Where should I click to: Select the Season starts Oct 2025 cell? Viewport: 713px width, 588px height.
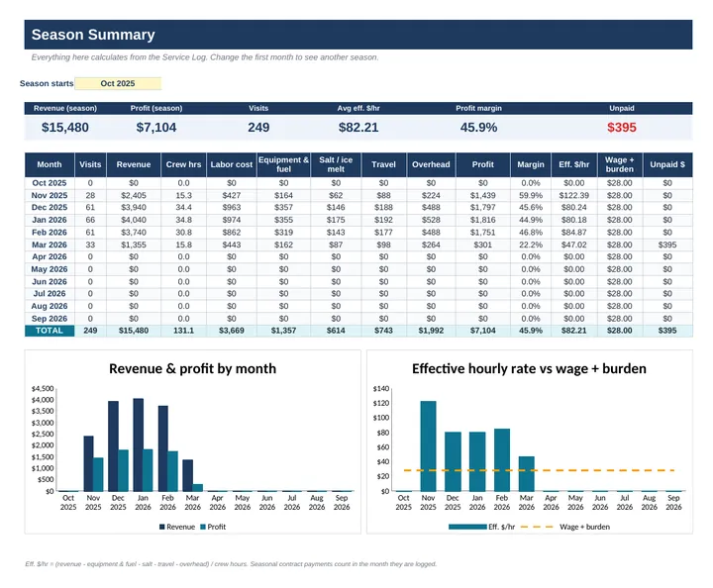click(x=118, y=83)
